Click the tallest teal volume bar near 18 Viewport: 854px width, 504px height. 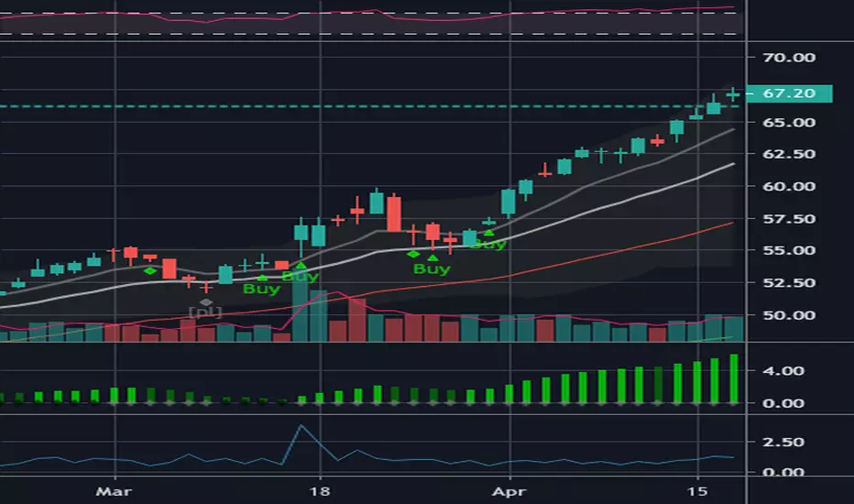point(301,306)
